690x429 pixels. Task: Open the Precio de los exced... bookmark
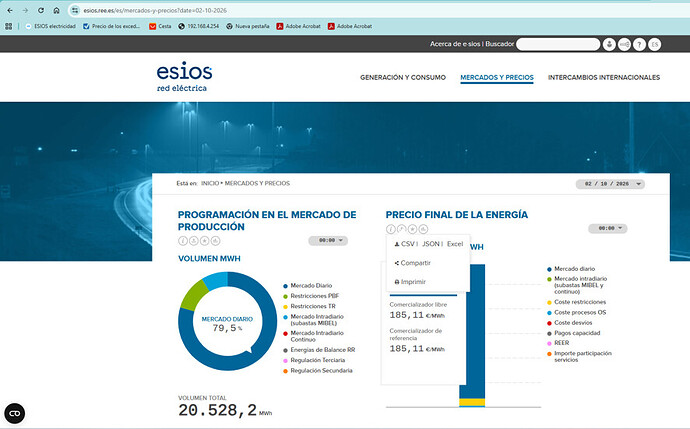point(112,26)
